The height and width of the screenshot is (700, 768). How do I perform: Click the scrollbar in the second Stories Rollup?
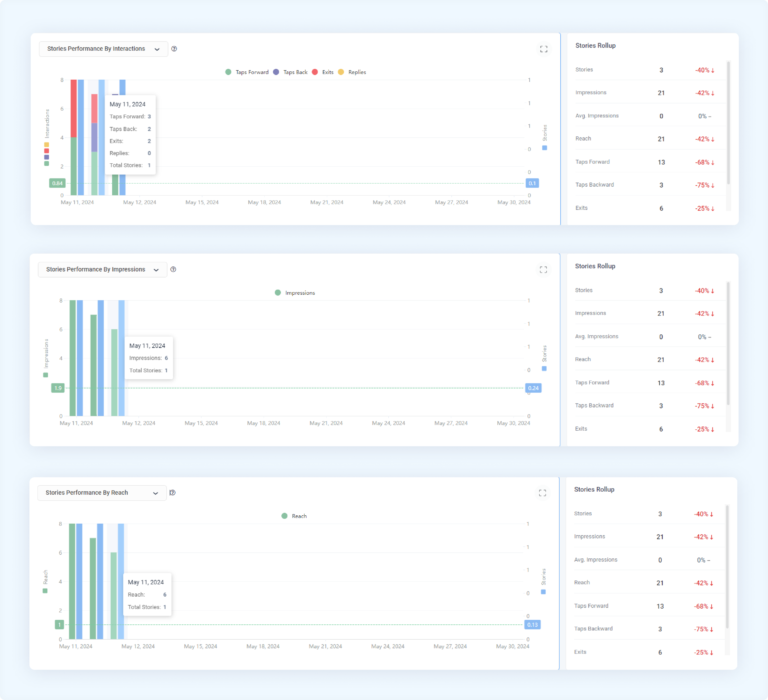point(728,343)
